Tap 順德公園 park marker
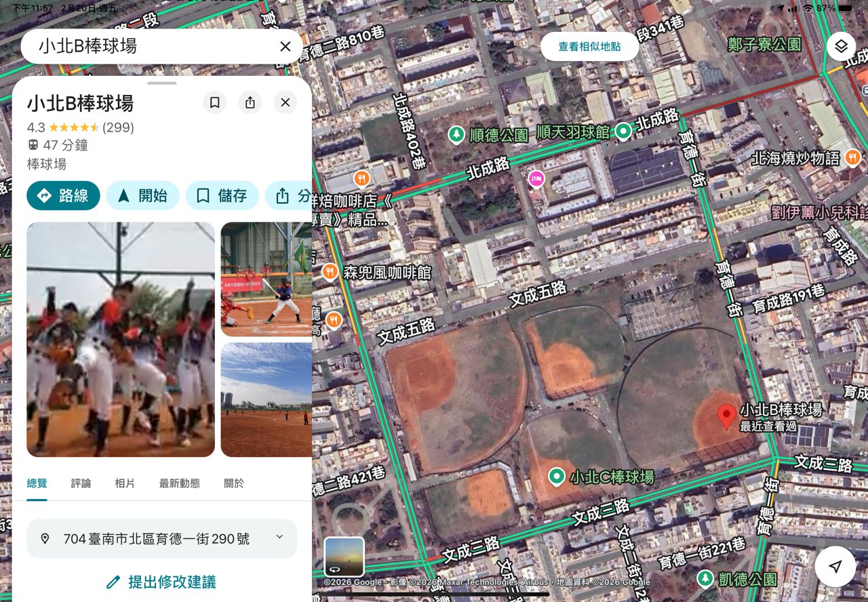This screenshot has height=602, width=868. click(x=457, y=135)
